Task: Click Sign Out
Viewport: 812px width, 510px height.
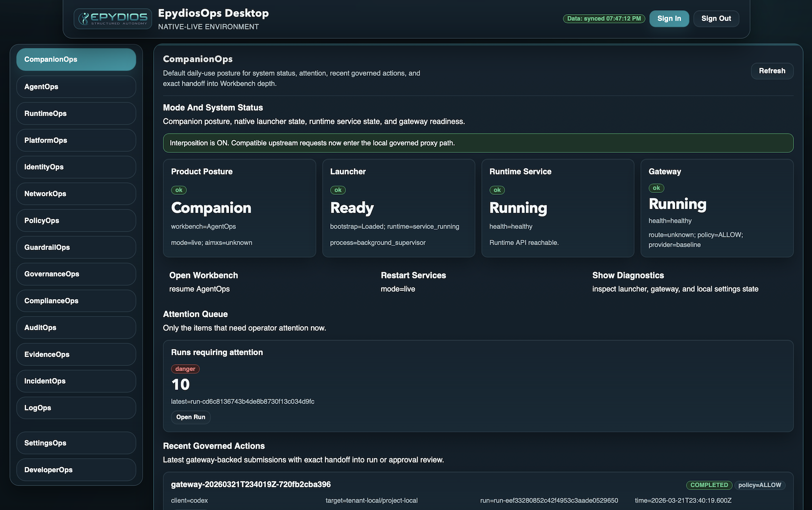Action: point(716,18)
